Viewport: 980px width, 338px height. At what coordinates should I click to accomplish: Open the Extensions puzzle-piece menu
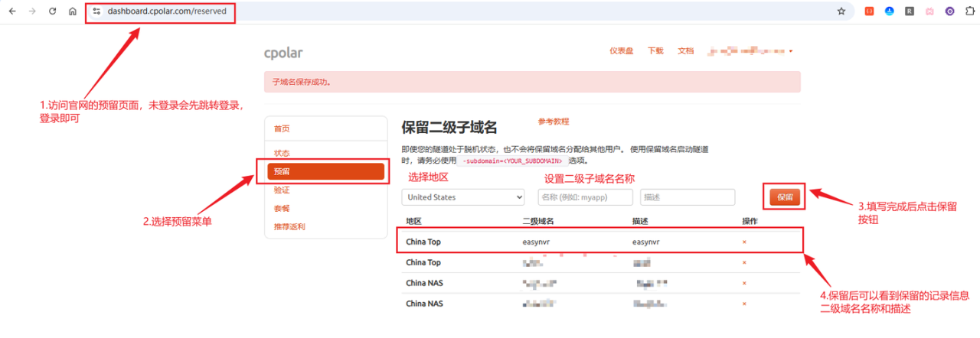[x=969, y=11]
